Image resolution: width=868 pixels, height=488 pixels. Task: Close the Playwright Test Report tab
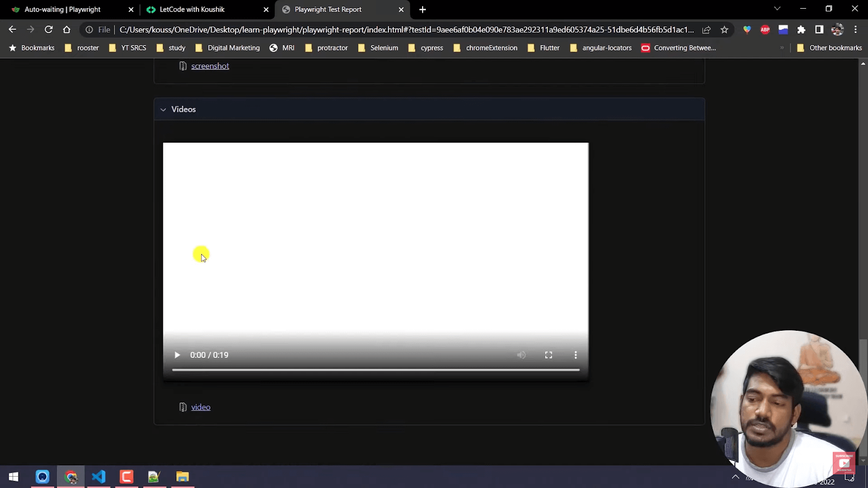[401, 9]
